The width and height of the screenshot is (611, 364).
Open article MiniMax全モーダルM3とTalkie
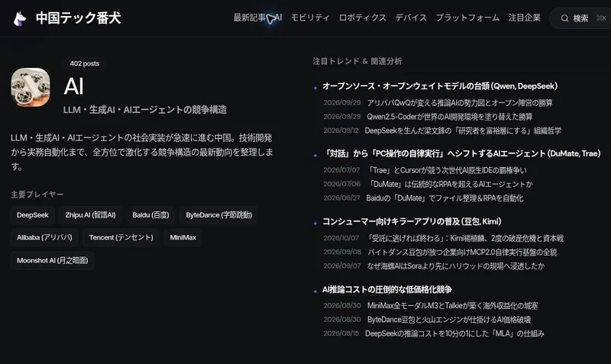452,305
